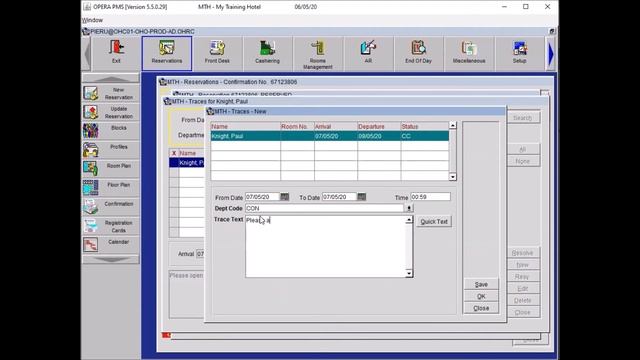Screen dimensions: 640x360
Task: Open Blocks from the sidebar
Action: click(111, 131)
